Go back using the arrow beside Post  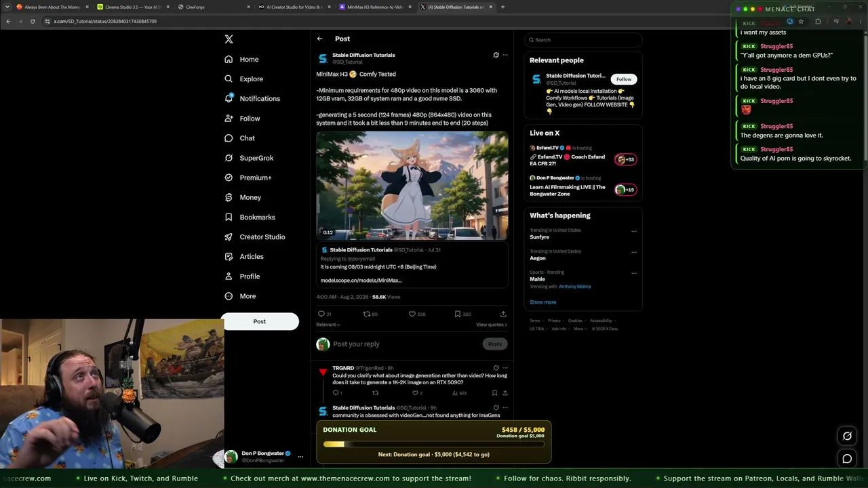320,39
